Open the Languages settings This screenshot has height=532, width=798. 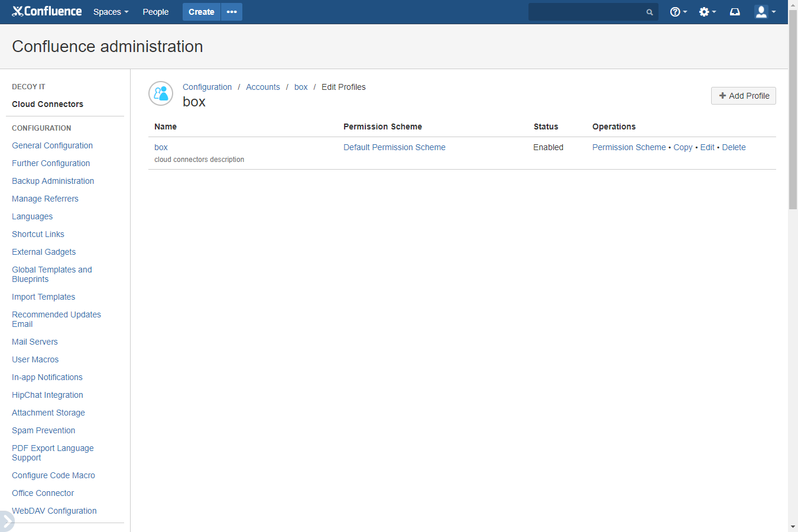coord(32,216)
